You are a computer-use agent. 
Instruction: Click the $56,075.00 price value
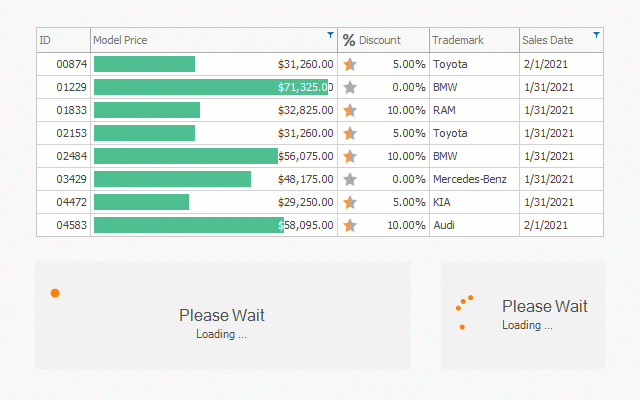tap(306, 156)
